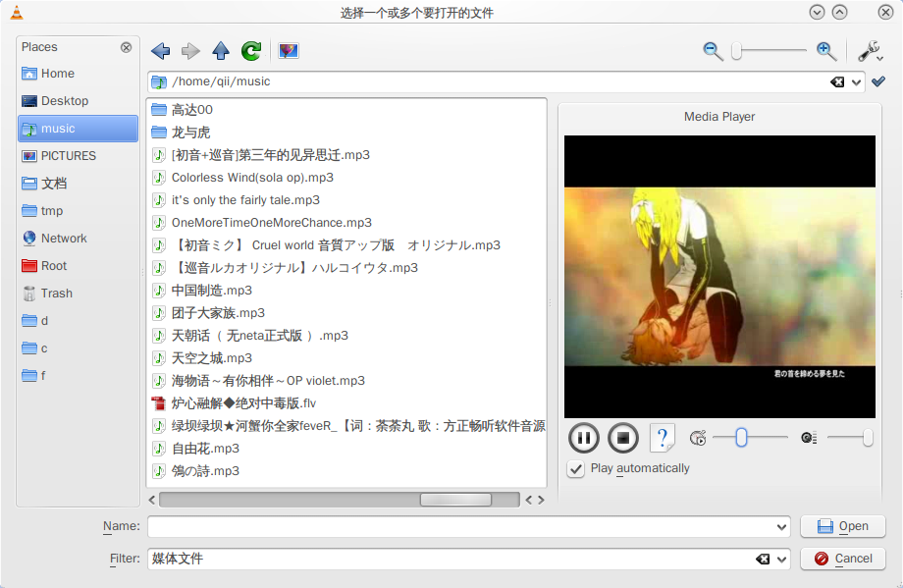Reload the folder with green refresh icon

[x=251, y=51]
